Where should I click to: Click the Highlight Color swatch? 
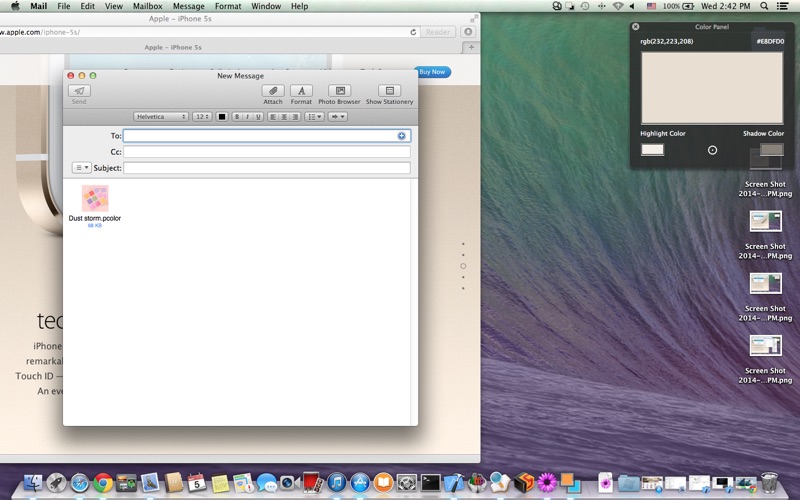pyautogui.click(x=653, y=149)
